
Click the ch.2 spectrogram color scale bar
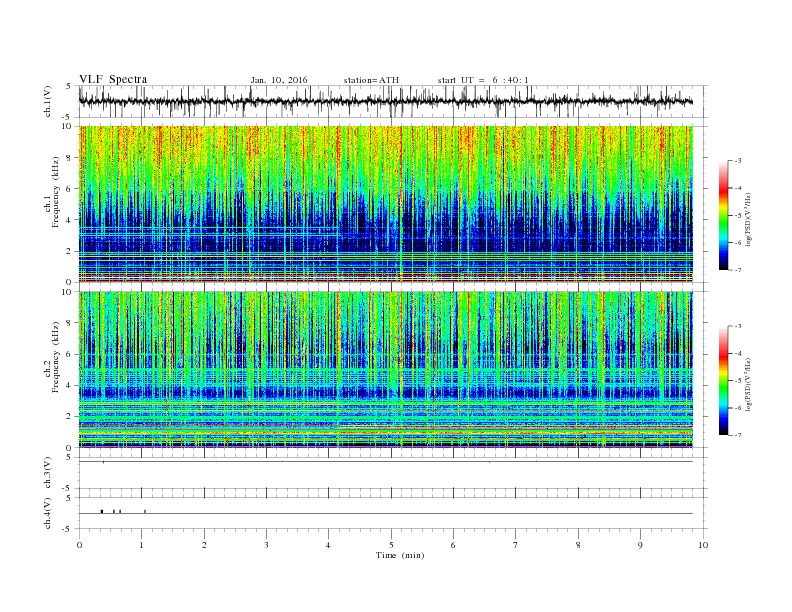pos(723,380)
